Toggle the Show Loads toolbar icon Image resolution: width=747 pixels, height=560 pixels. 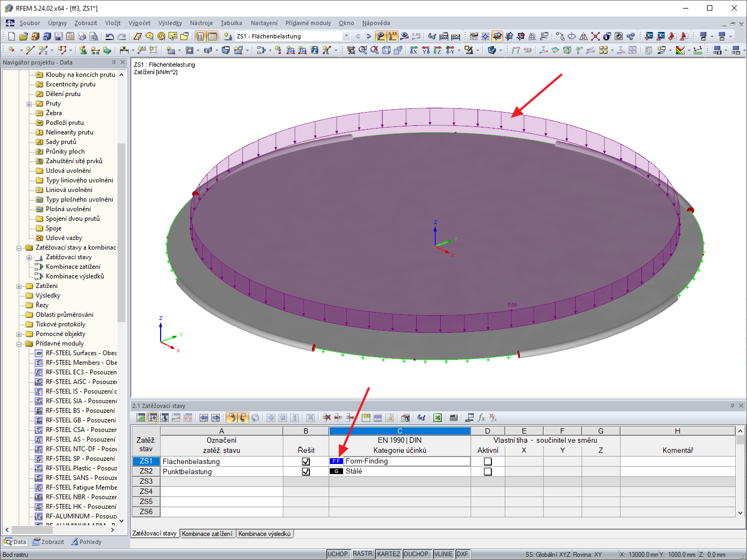380,36
